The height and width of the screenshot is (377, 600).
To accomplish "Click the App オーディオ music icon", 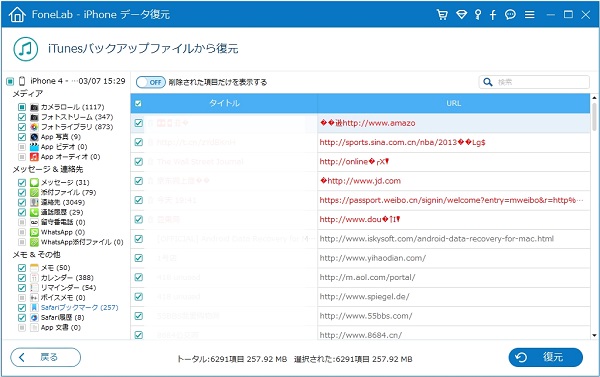I will pos(34,157).
